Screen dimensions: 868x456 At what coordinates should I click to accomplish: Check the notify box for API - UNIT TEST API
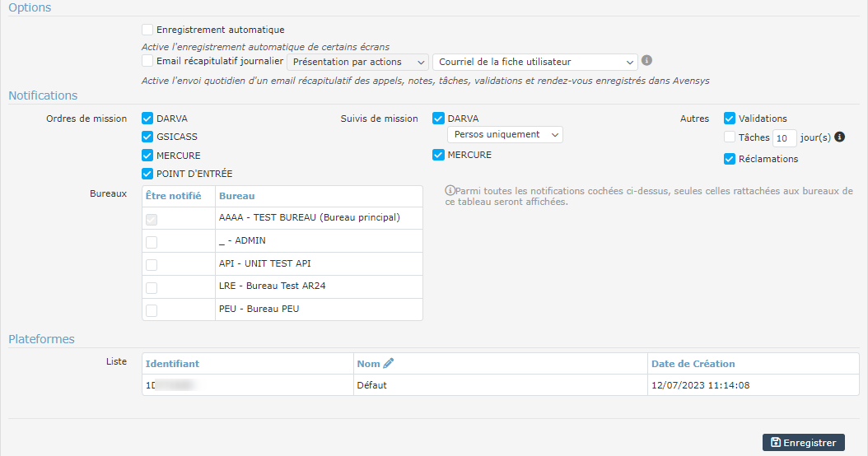(152, 264)
